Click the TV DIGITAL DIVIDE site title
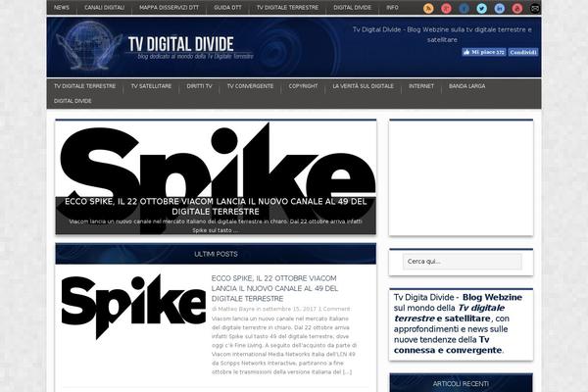 tap(180, 44)
